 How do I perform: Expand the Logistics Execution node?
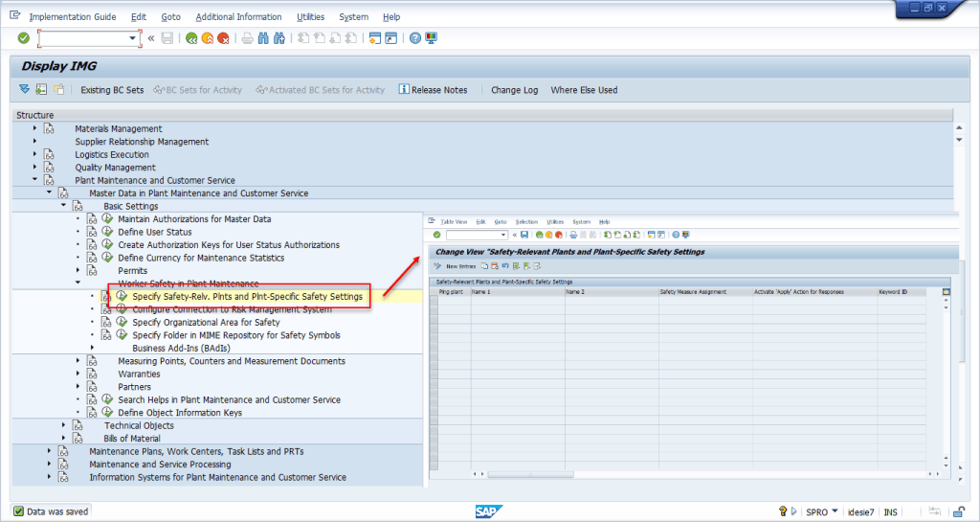[35, 154]
